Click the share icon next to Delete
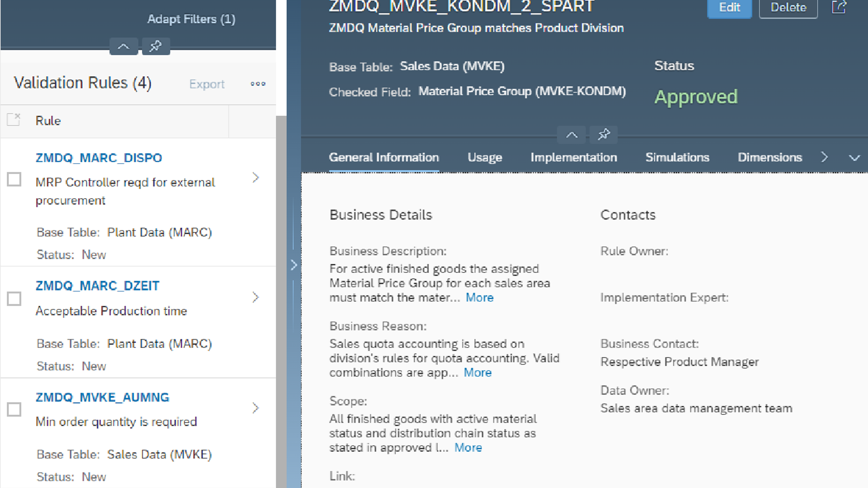Image resolution: width=868 pixels, height=488 pixels. (x=839, y=7)
